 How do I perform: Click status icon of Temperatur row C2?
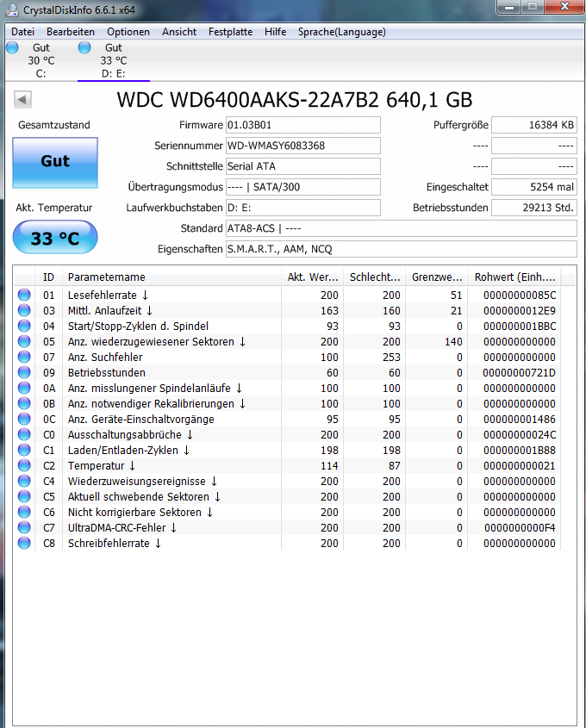24,465
